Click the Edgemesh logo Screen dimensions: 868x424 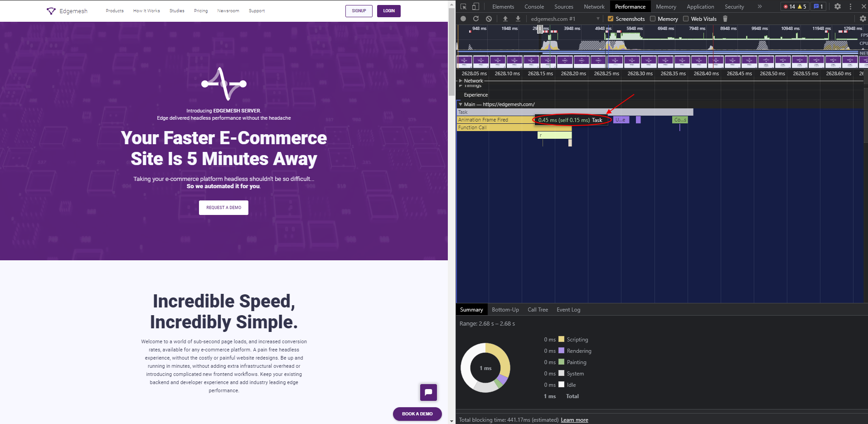pyautogui.click(x=67, y=11)
